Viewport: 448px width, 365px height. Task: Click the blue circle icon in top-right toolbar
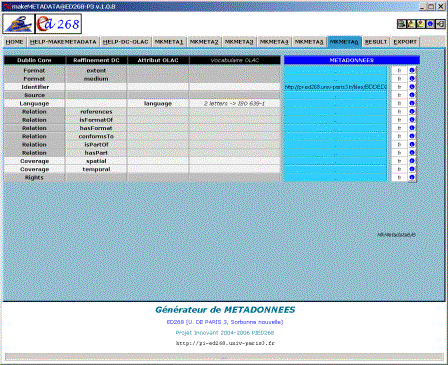pos(430,24)
